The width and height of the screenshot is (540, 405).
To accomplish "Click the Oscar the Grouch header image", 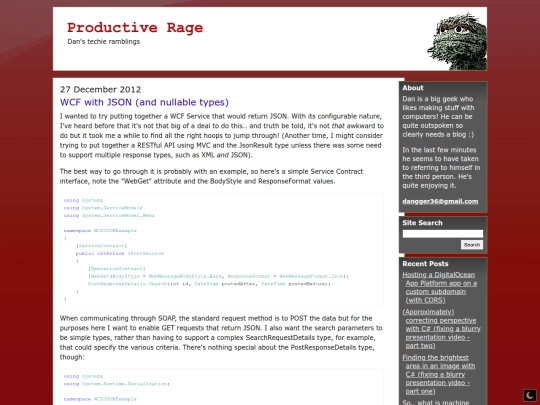I will coord(457,41).
